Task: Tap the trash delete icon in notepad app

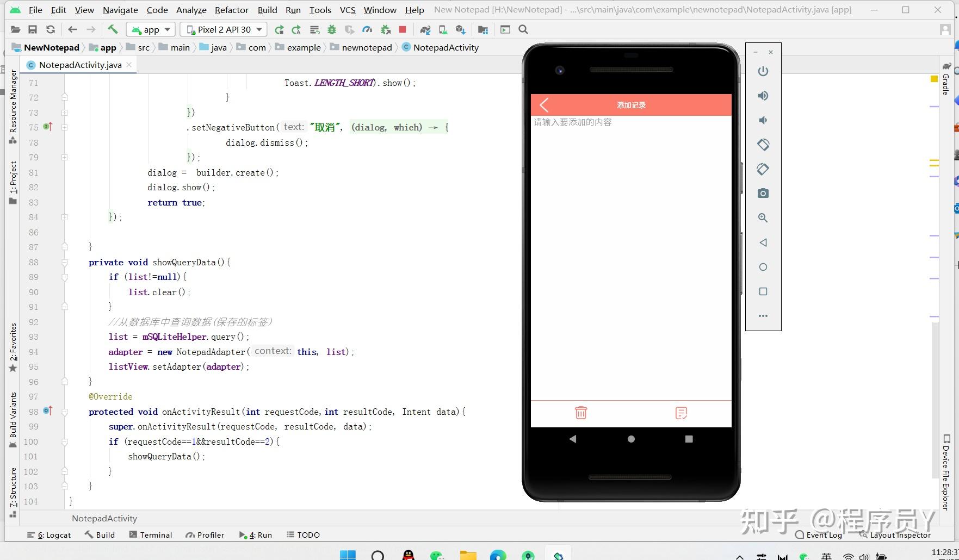Action: [x=580, y=413]
